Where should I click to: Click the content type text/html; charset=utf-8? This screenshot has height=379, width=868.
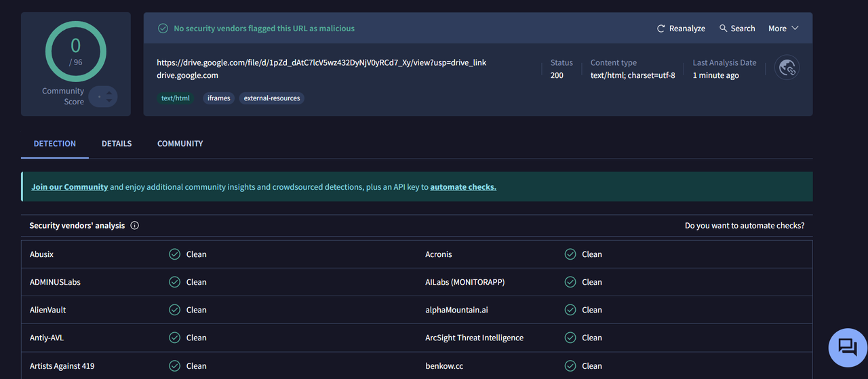(x=633, y=75)
